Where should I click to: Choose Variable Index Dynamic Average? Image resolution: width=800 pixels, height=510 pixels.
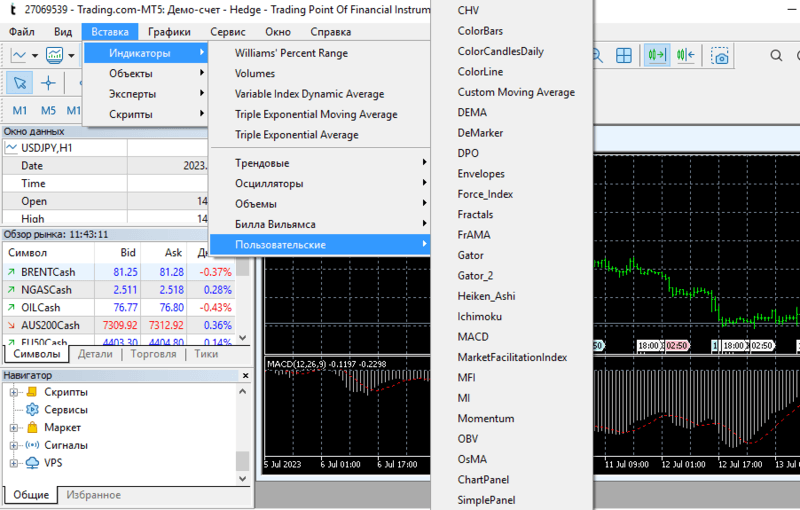coord(320,94)
